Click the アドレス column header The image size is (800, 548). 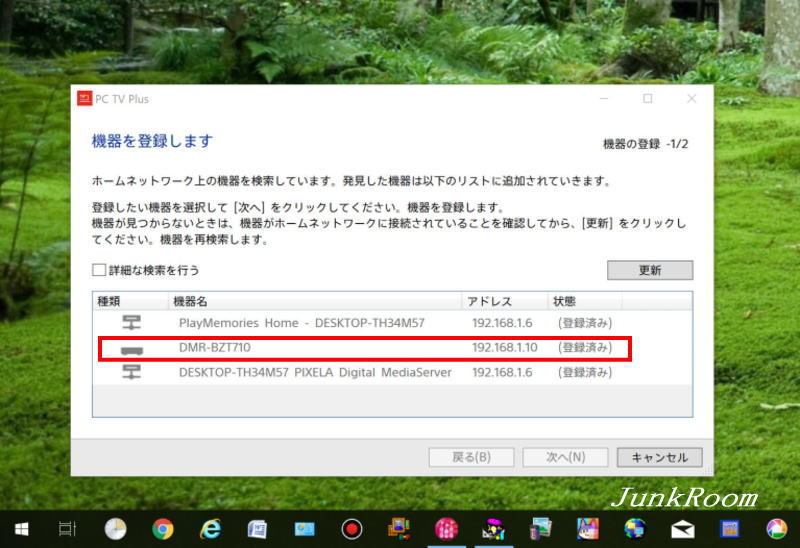(505, 302)
